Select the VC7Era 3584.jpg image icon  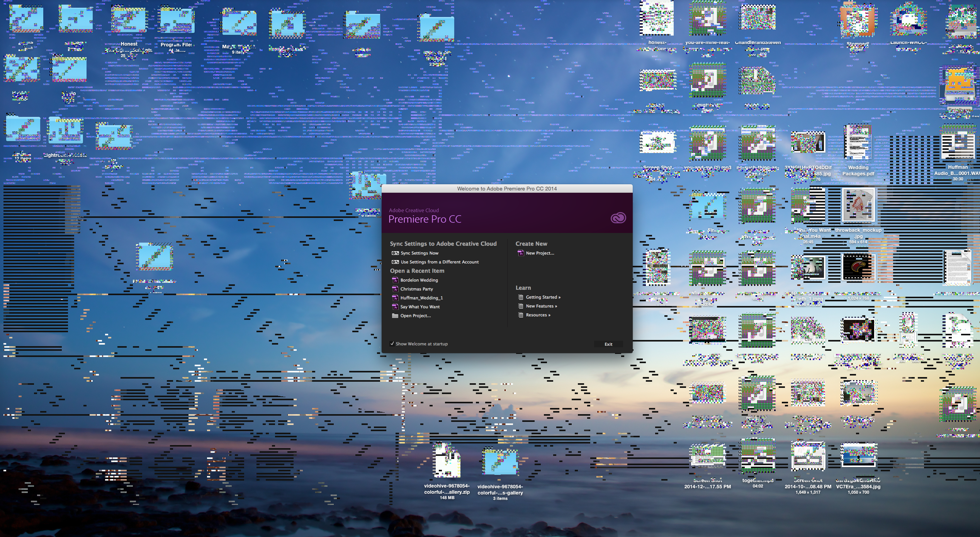click(x=858, y=455)
